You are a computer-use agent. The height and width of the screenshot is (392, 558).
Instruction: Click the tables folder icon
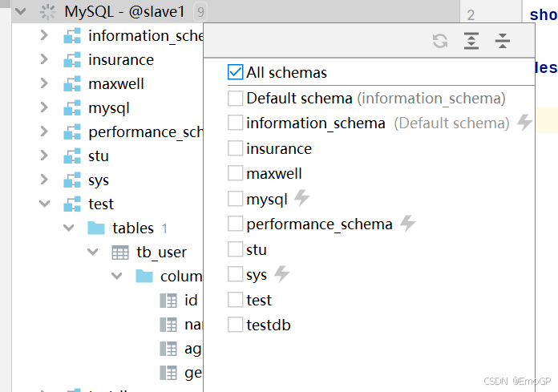point(96,228)
